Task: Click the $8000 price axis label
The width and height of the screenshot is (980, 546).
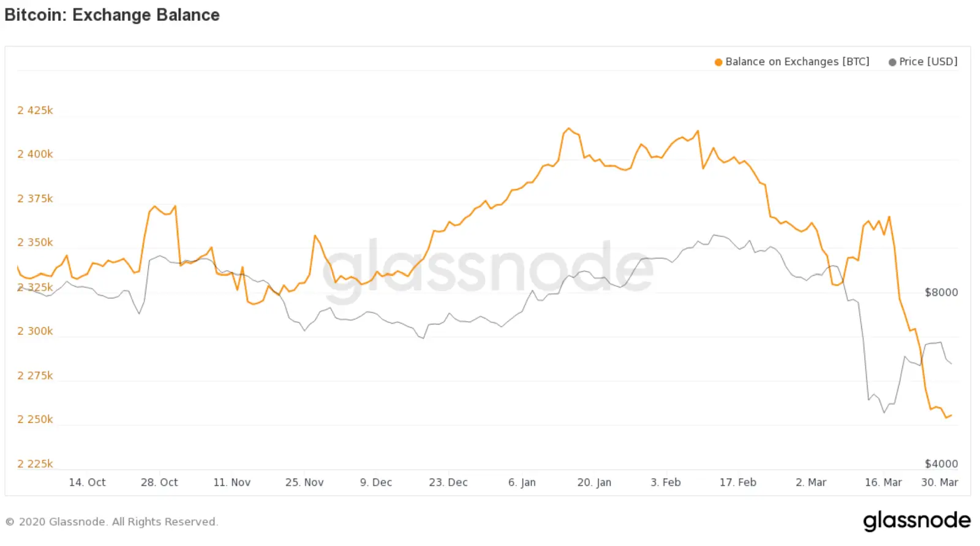Action: [941, 292]
